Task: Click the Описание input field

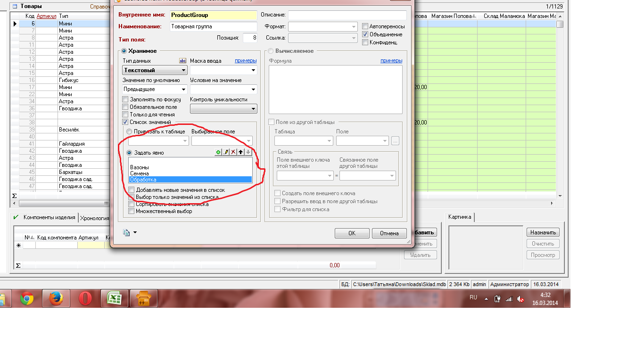Action: [347, 15]
